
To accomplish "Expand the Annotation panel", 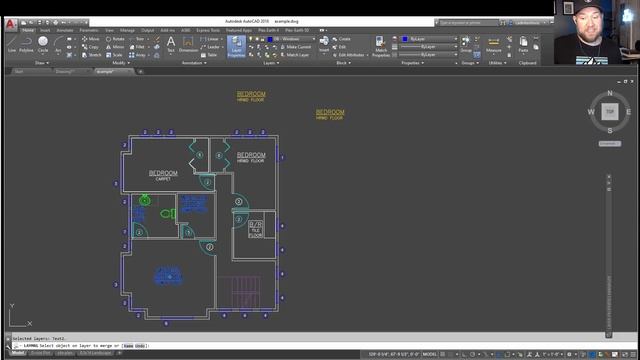I will pyautogui.click(x=194, y=63).
